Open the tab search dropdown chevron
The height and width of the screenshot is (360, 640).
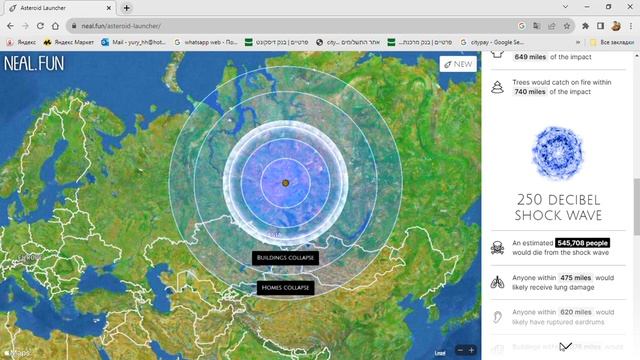coord(565,7)
